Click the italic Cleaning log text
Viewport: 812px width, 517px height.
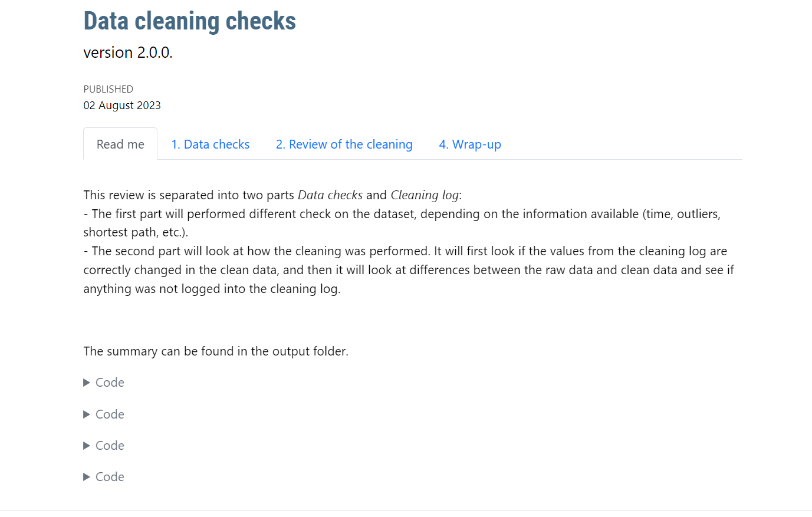(425, 195)
